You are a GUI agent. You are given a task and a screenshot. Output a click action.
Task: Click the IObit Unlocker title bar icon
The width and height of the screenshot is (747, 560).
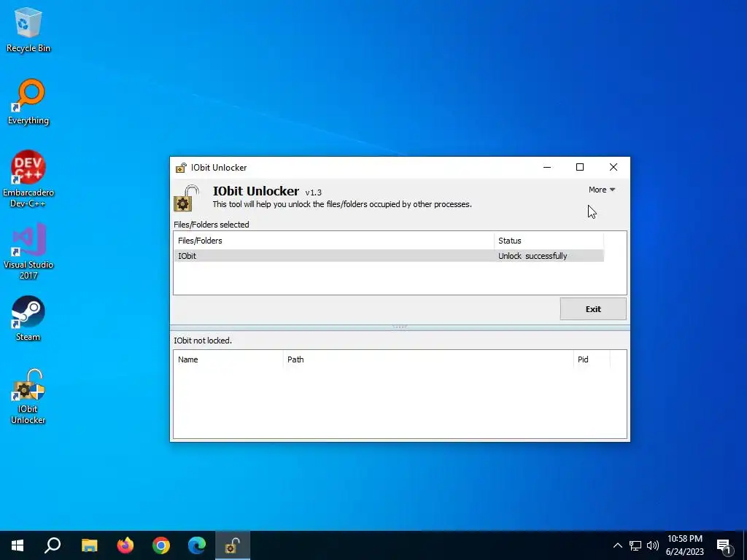tap(181, 168)
